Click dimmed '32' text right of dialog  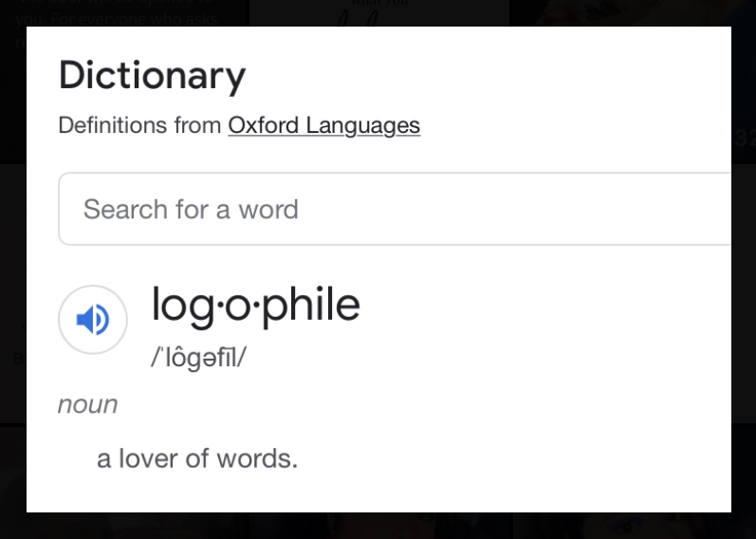point(744,139)
